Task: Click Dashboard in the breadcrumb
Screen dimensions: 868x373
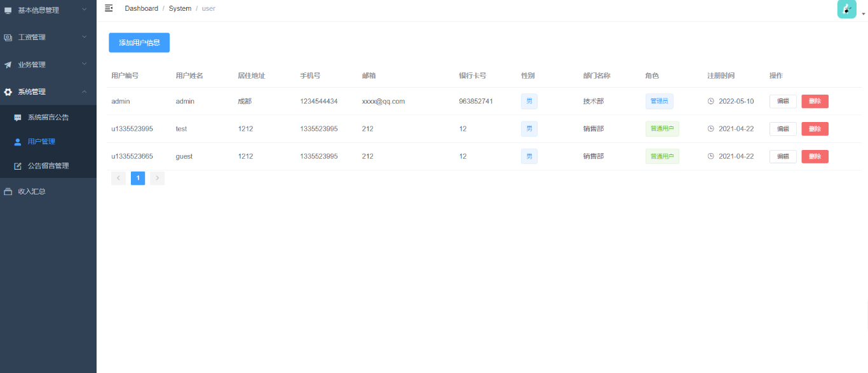Action: pyautogui.click(x=141, y=8)
